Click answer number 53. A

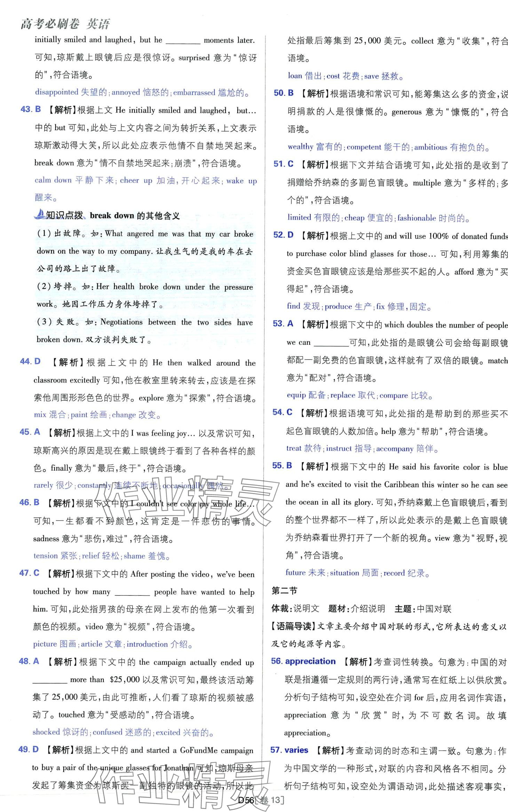pos(283,324)
